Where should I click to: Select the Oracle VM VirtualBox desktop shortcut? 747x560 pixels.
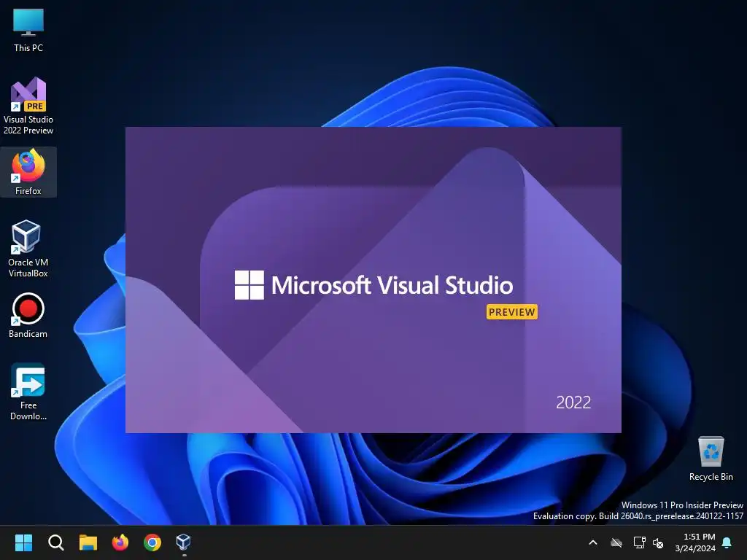pos(28,249)
